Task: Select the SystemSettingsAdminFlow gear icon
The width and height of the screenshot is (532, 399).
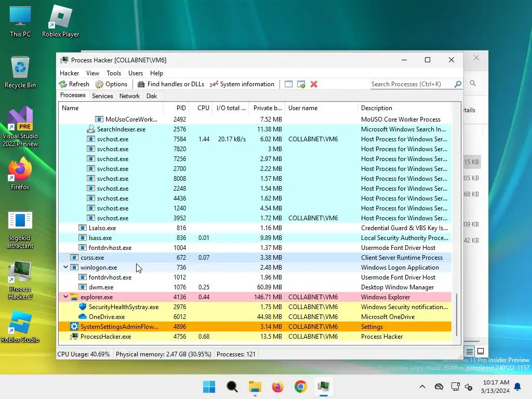Action: [74, 326]
